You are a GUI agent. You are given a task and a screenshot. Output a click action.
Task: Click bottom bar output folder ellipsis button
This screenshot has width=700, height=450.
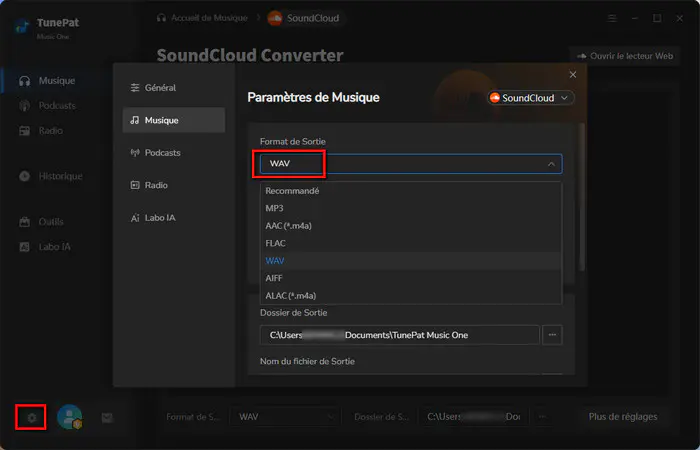(x=542, y=417)
